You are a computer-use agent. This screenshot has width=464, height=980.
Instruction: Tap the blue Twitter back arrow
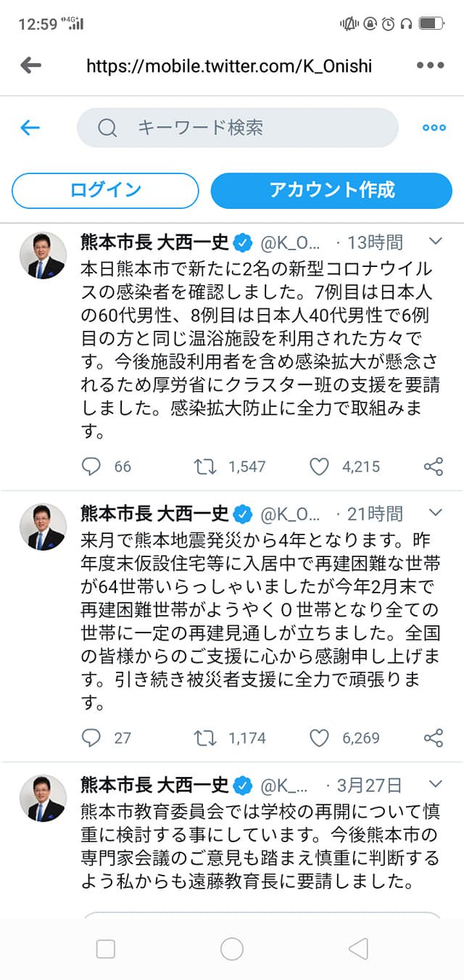[30, 128]
